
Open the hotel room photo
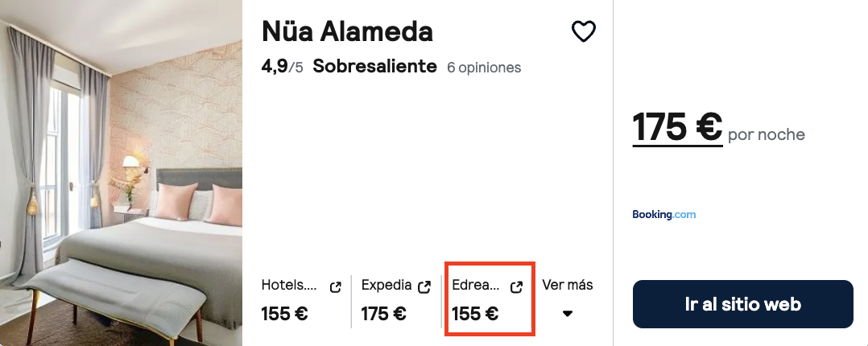point(121,173)
